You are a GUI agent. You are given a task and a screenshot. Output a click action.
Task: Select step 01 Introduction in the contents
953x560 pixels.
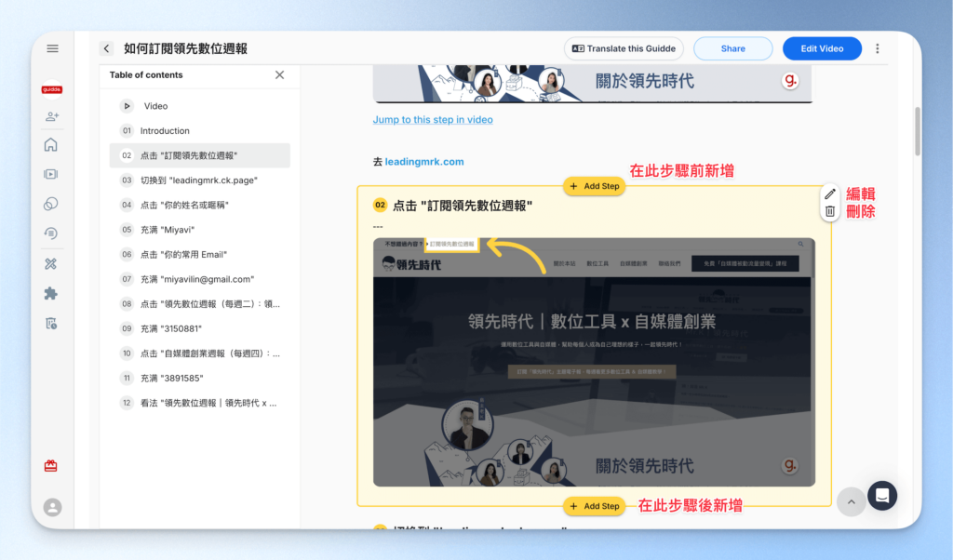coord(199,130)
